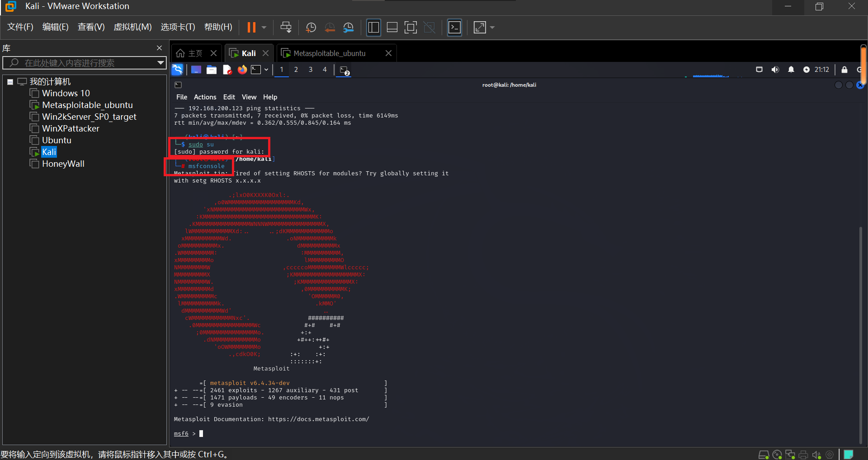Click the show desktop icon in Kali panel
The height and width of the screenshot is (460, 868).
(x=196, y=70)
